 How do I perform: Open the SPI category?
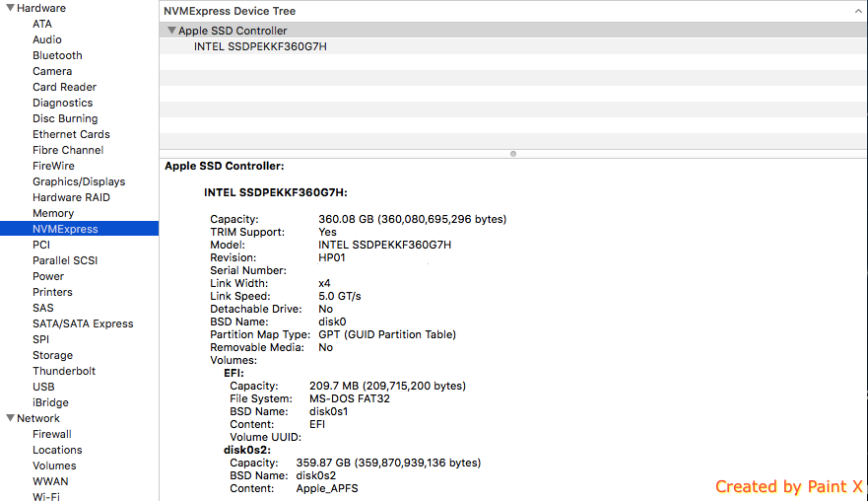click(40, 339)
